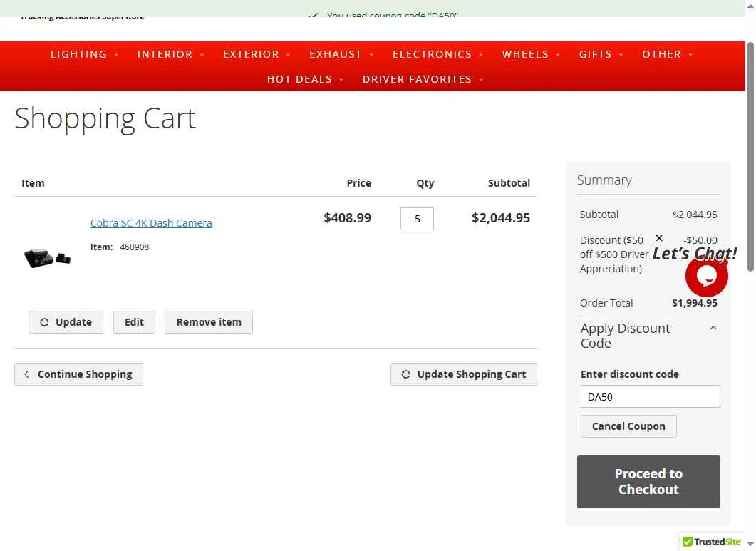Click the $2,044.95 item subtotal in cart row
The width and height of the screenshot is (756, 551).
click(500, 217)
